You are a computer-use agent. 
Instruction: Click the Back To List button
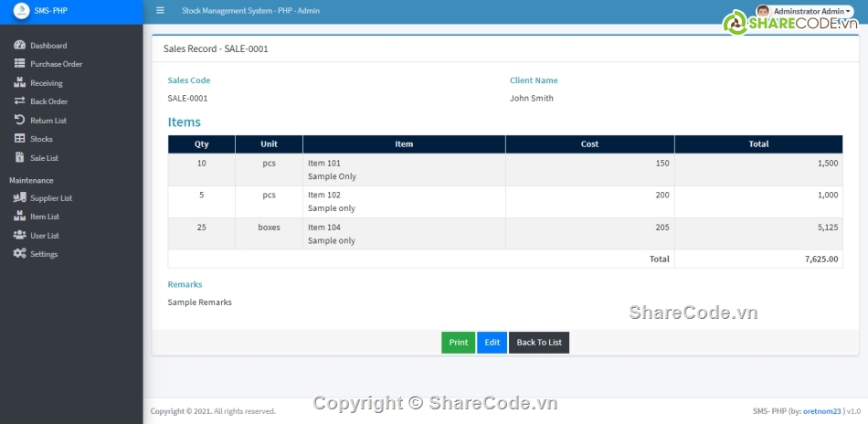[x=539, y=343]
